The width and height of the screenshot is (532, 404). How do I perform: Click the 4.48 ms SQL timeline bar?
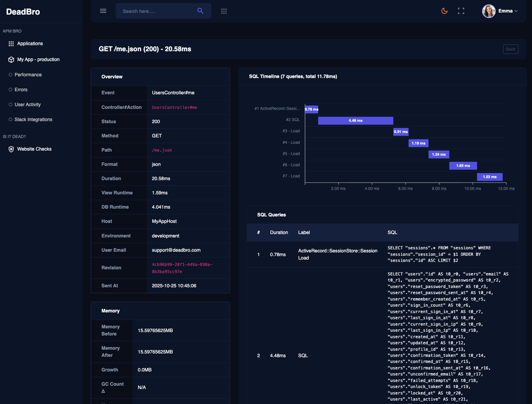pos(355,121)
